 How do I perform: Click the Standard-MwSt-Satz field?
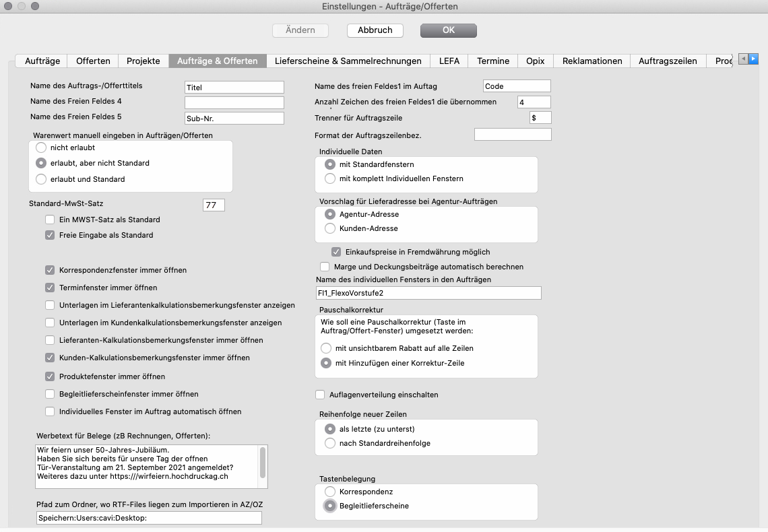pos(214,205)
